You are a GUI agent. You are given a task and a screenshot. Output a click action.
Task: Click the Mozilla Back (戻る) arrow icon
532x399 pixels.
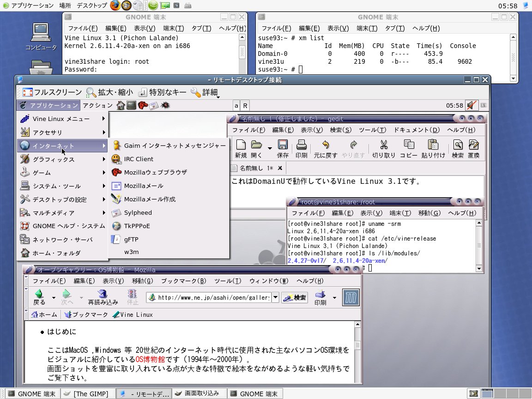(40, 294)
